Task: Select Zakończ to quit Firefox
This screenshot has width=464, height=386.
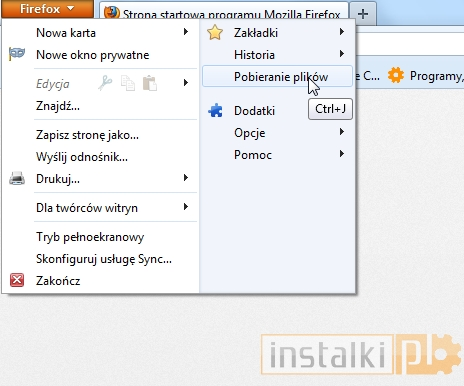Action: click(58, 281)
